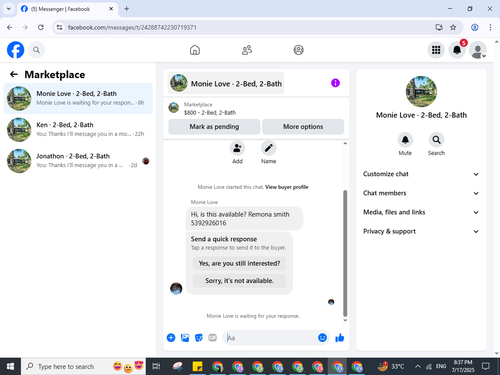
Task: Open the Windows Start menu
Action: pyautogui.click(x=10, y=366)
